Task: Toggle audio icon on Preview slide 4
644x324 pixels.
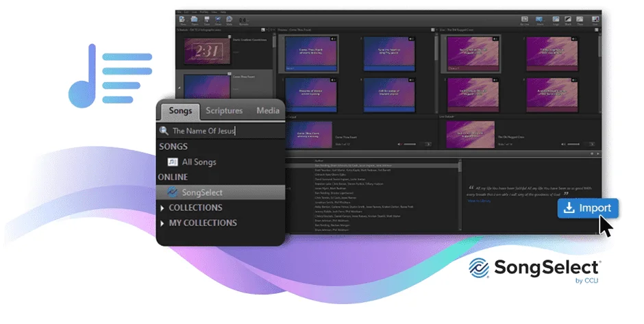Action: click(411, 79)
